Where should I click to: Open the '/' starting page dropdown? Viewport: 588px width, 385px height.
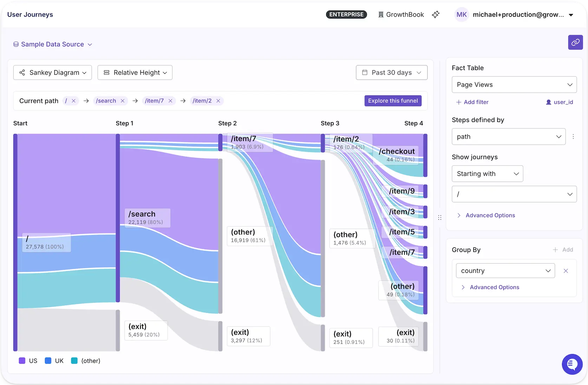514,194
